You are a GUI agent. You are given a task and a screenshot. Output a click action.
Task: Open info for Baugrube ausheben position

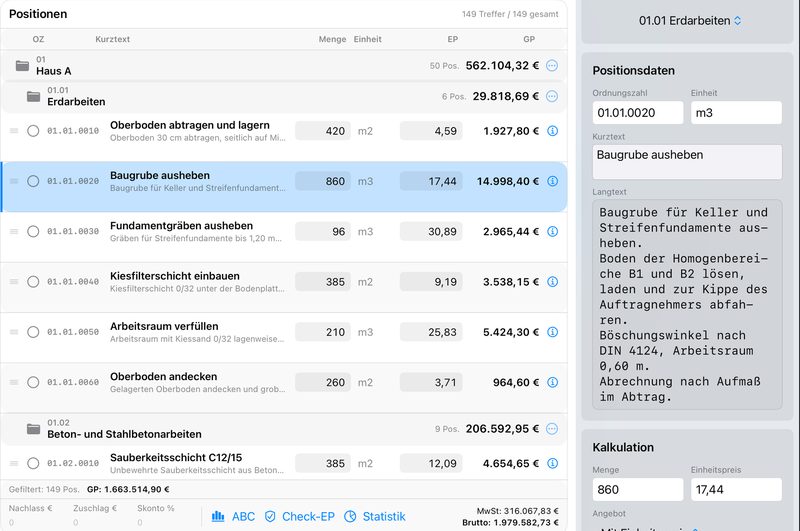point(552,181)
